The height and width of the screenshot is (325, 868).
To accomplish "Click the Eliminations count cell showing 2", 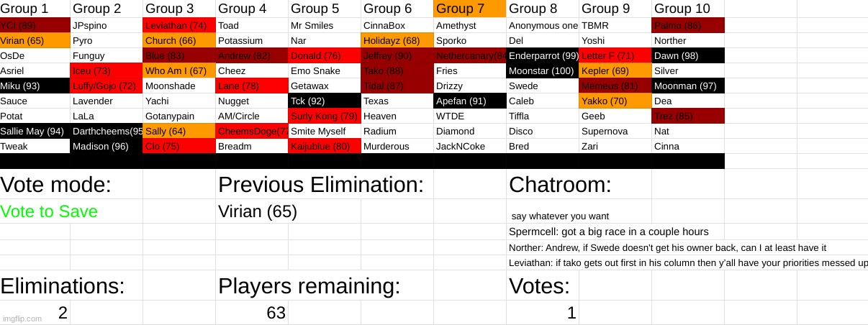I will pos(63,313).
